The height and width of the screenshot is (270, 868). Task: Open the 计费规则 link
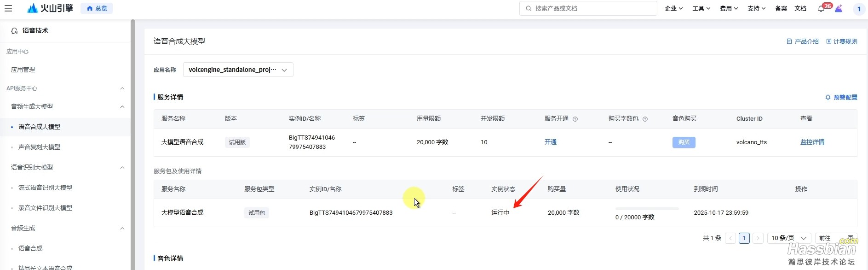click(x=842, y=41)
